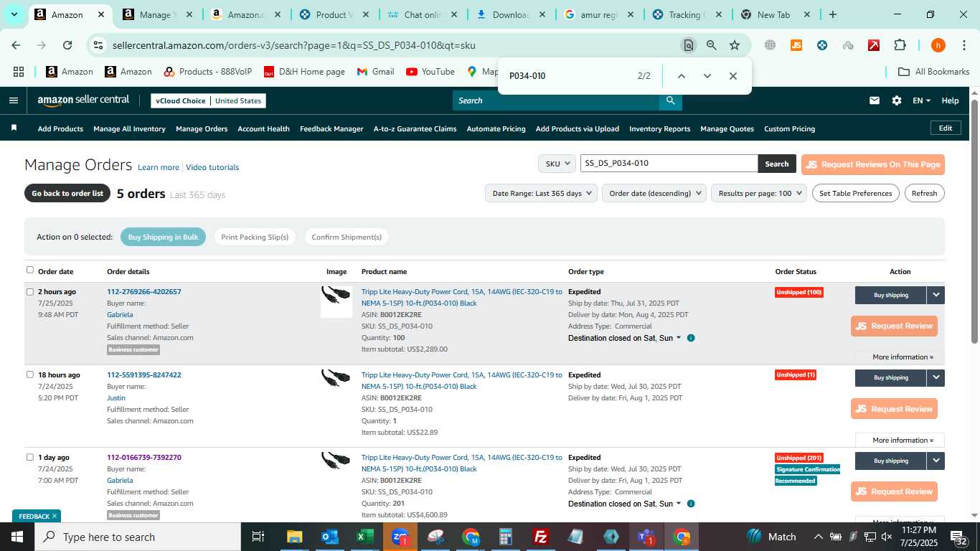
Task: Open the messages envelope icon
Action: [x=874, y=100]
